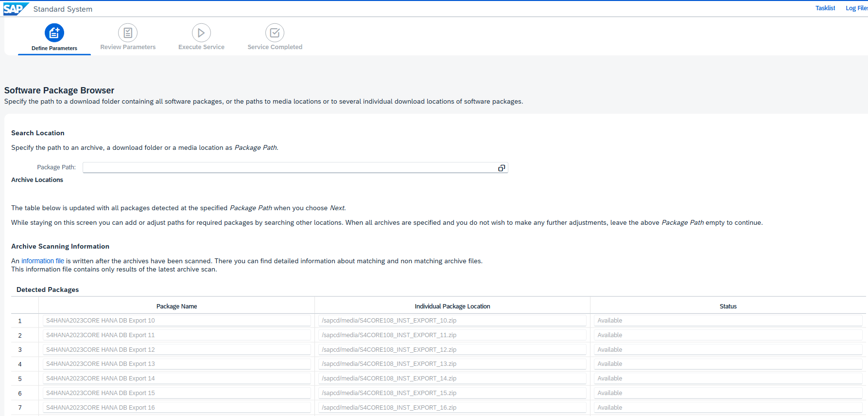Open the Review Parameters tab label
The height and width of the screenshot is (416, 868).
point(128,47)
